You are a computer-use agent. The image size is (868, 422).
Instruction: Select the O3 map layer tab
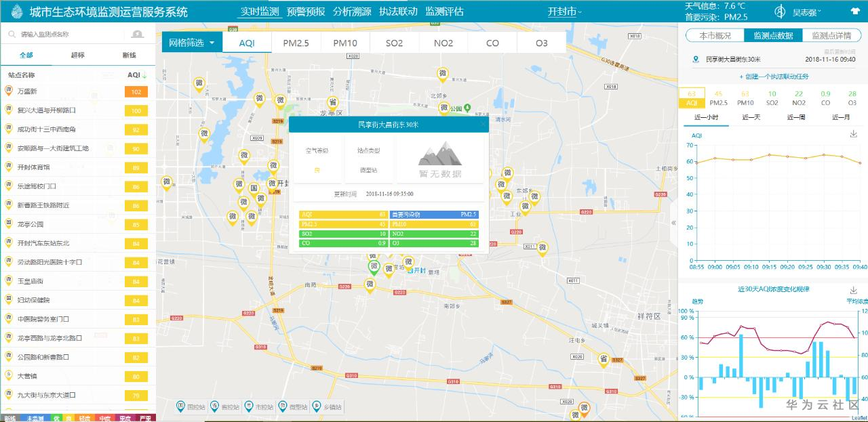pyautogui.click(x=541, y=43)
